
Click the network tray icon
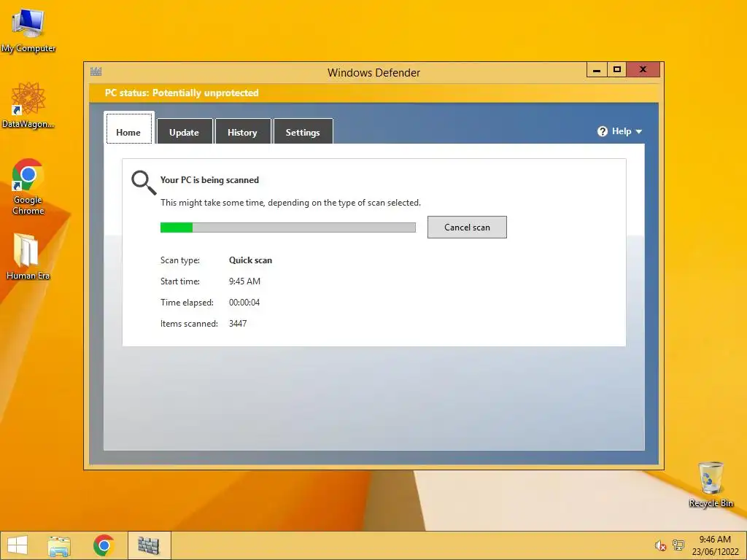pos(678,545)
